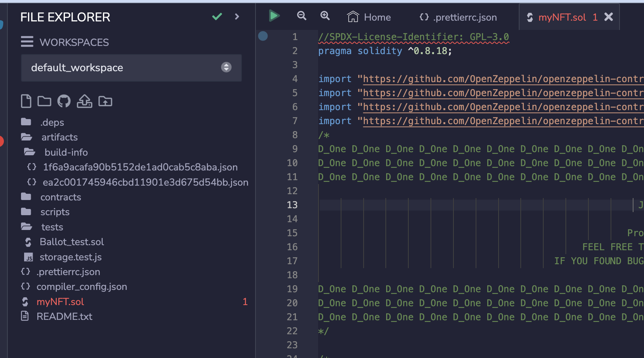The height and width of the screenshot is (358, 644).
Task: Click the GitHub gist publish icon
Action: 64,101
